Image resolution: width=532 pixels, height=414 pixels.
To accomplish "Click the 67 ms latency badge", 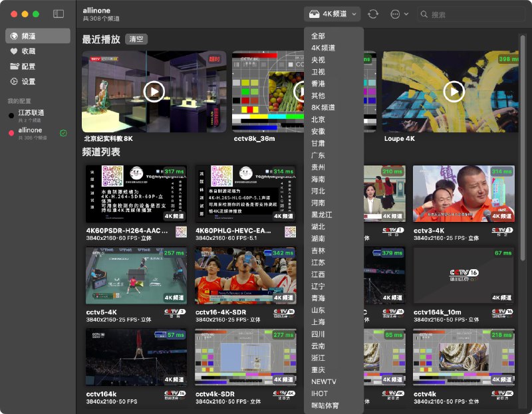I will pos(503,253).
